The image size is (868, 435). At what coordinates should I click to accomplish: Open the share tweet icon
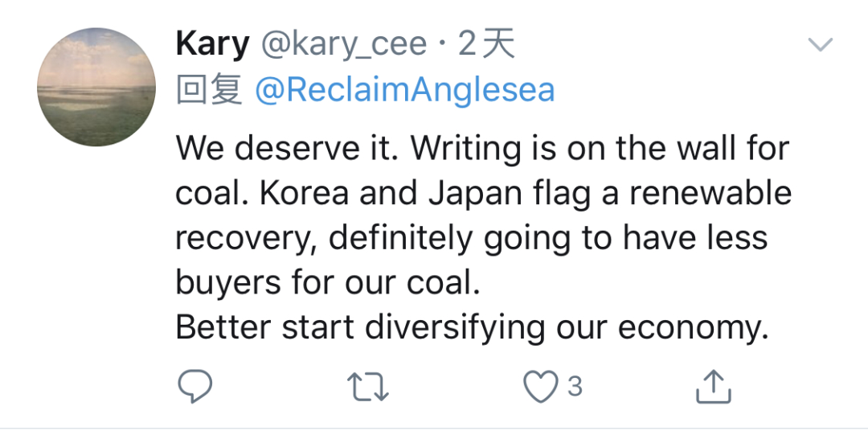tap(713, 386)
